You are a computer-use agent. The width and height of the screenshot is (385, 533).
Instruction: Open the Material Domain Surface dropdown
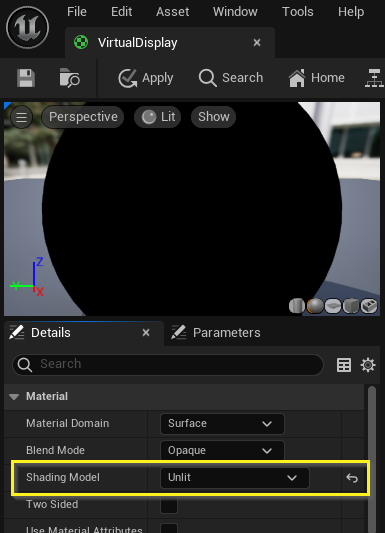(222, 424)
